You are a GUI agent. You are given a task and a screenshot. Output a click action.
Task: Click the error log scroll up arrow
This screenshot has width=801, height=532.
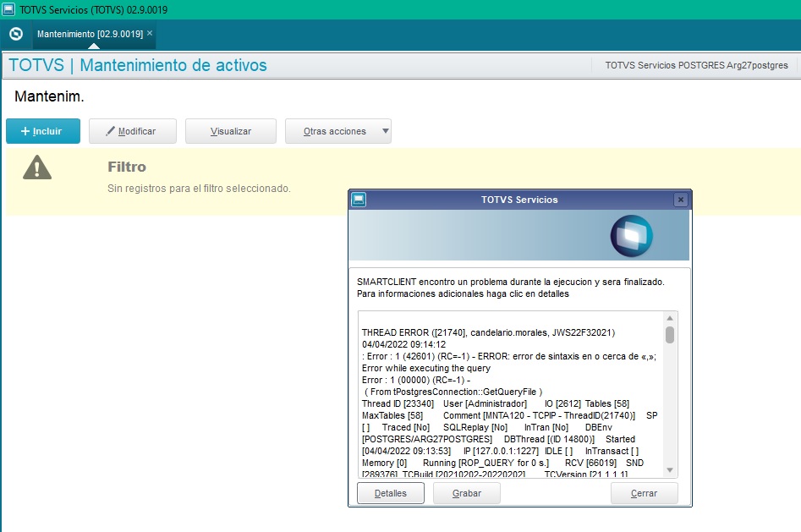coord(670,318)
